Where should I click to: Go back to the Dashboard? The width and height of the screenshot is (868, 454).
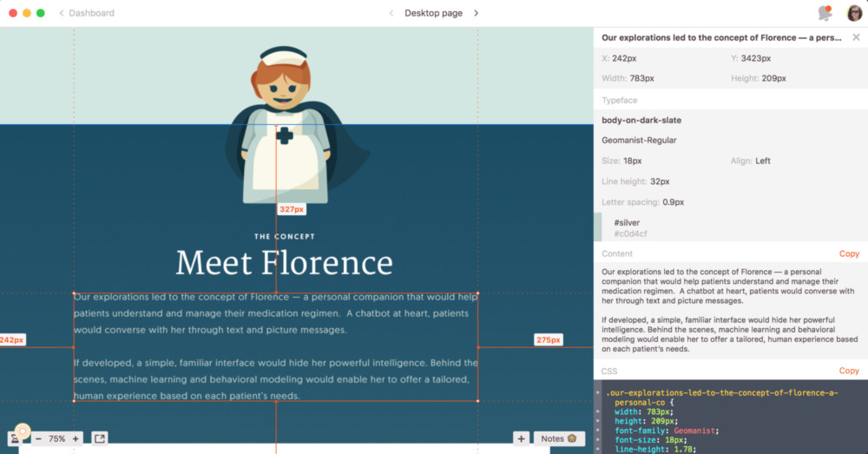pos(86,13)
